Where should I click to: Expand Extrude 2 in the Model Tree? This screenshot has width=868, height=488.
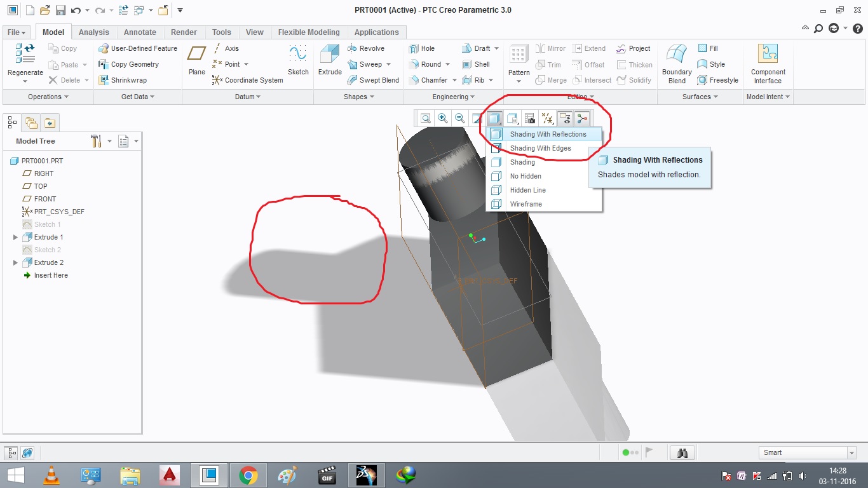pos(16,262)
